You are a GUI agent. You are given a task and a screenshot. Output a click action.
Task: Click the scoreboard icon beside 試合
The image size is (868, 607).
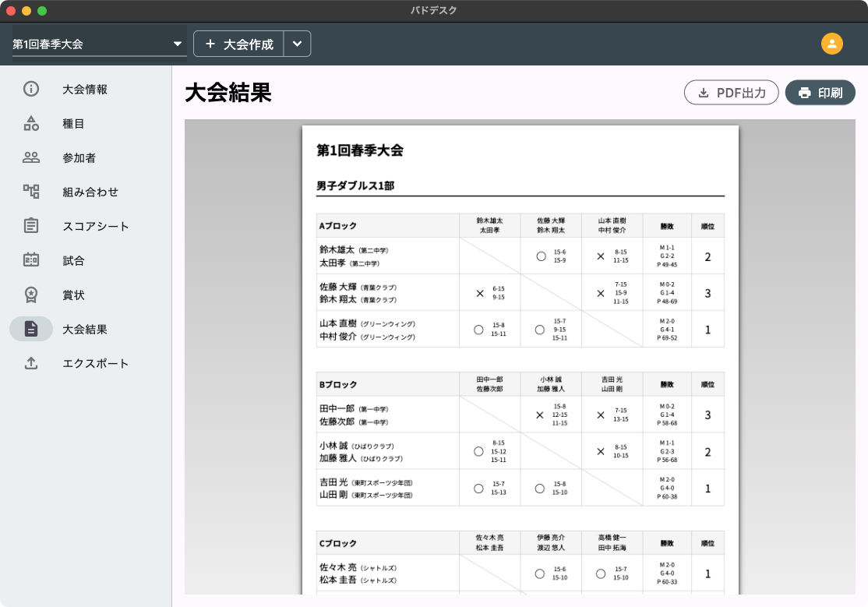[31, 259]
